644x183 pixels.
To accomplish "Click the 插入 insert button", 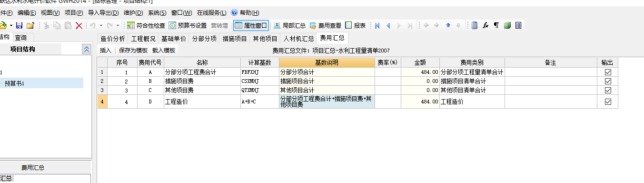I will coord(105,50).
